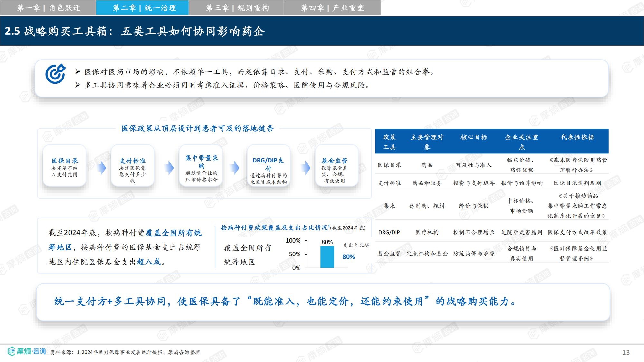This screenshot has height=362, width=644.
Task: Click the bold 80% value under 支出占比超
Action: [348, 257]
